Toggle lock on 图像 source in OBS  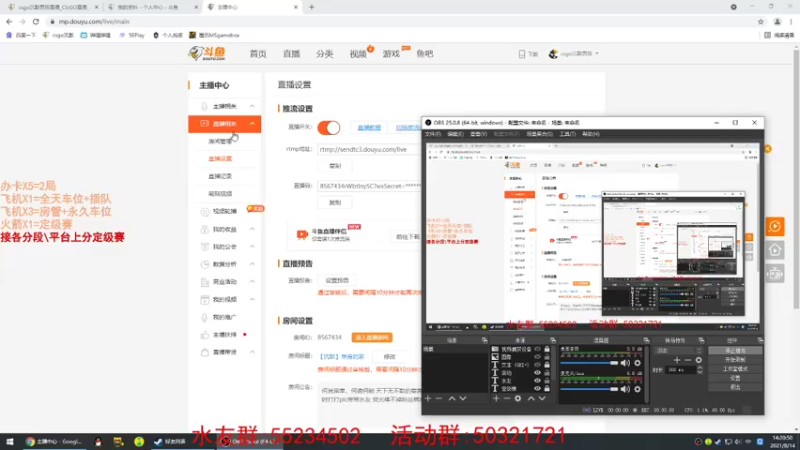tap(547, 357)
